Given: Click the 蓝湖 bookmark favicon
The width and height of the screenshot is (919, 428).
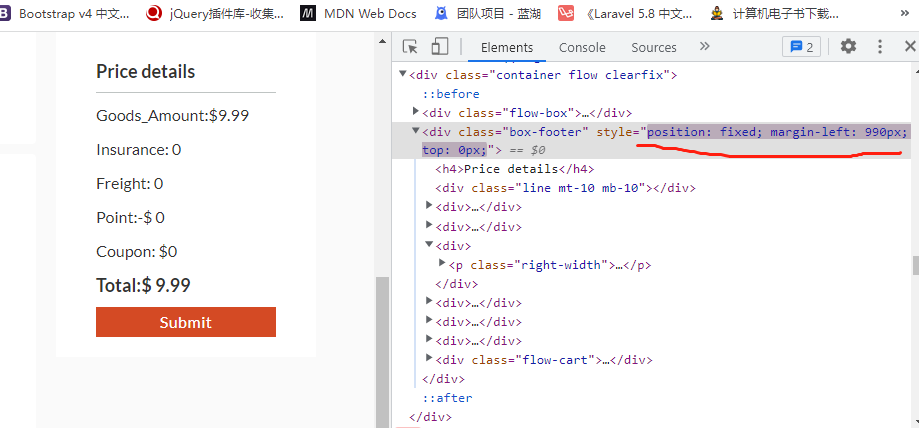Looking at the screenshot, I should [441, 13].
